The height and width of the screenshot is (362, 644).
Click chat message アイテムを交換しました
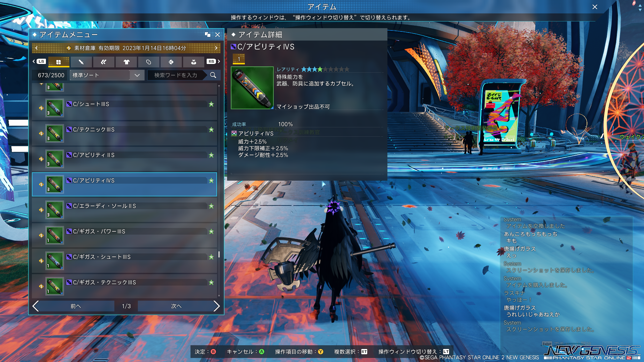[x=535, y=226]
